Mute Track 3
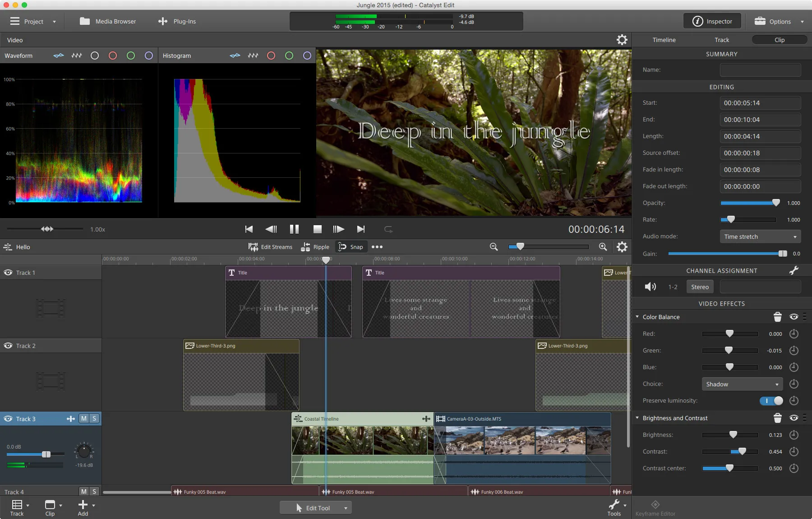 [83, 418]
